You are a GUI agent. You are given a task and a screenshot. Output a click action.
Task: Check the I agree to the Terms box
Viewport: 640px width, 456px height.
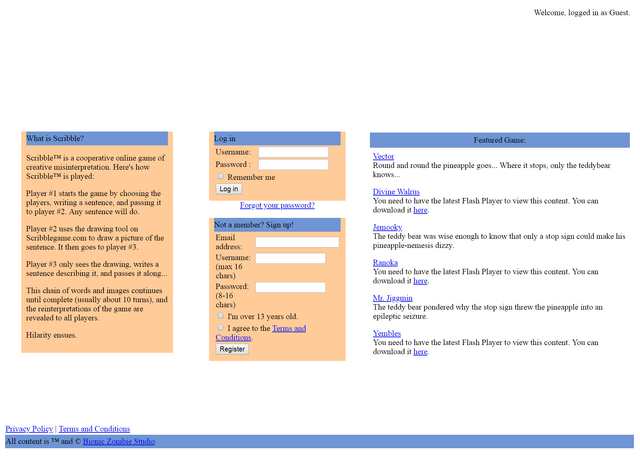tap(220, 327)
